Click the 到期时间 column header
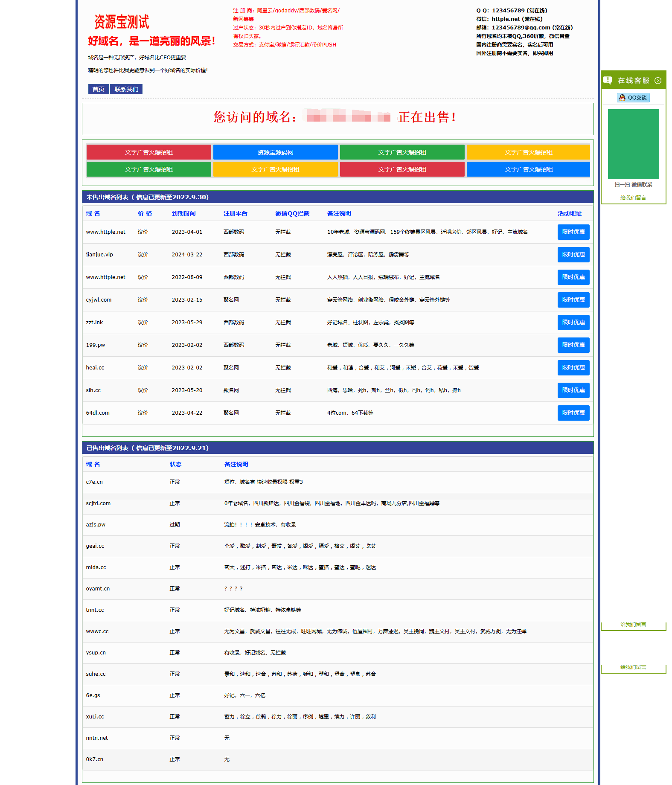The height and width of the screenshot is (785, 672). pyautogui.click(x=183, y=213)
